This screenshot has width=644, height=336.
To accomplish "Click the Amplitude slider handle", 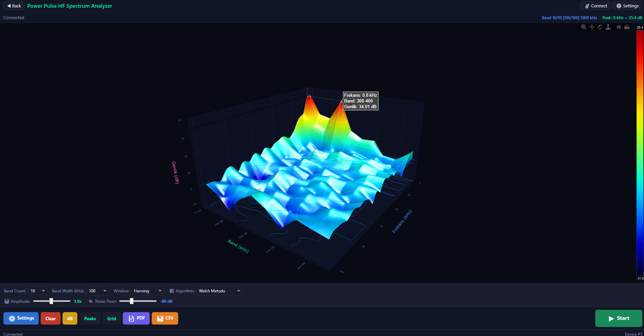I will point(51,301).
